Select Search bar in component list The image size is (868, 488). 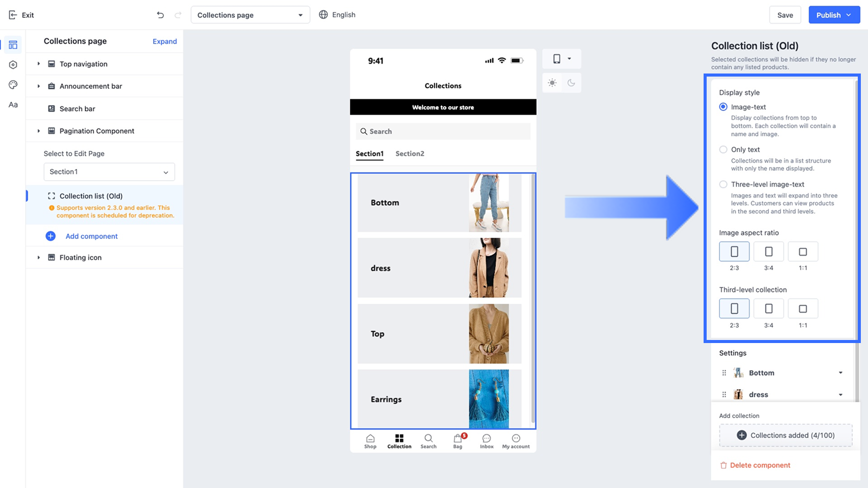tap(104, 109)
